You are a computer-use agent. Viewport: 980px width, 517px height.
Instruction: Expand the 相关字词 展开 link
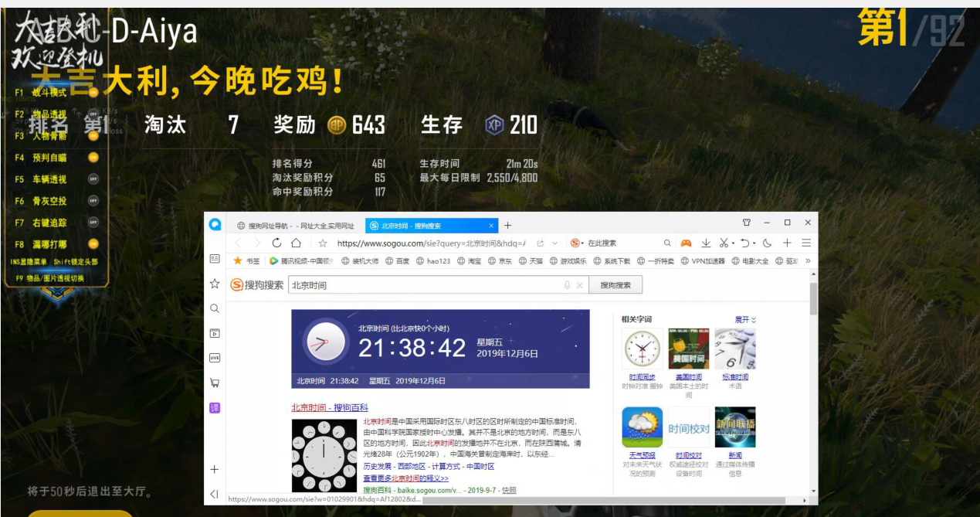(745, 319)
